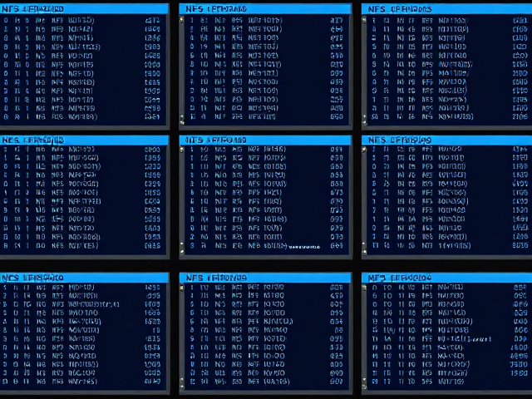This screenshot has width=532, height=399.
Task: Click the scrollbar track of top-center panel
Action: 182,70
